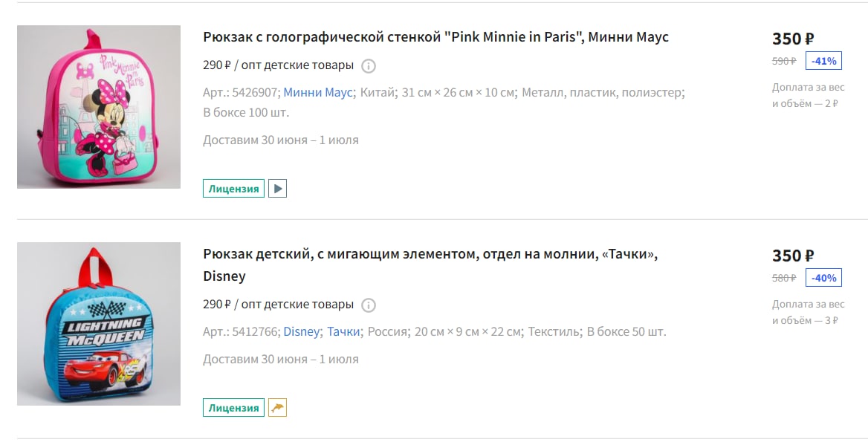Open the pink Minnie Mouse backpack thumbnail

click(99, 107)
